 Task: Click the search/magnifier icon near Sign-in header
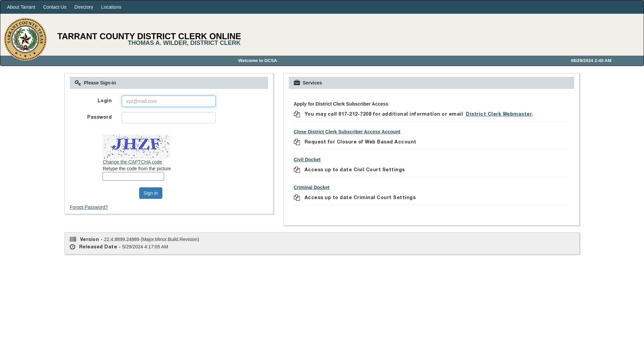78,83
